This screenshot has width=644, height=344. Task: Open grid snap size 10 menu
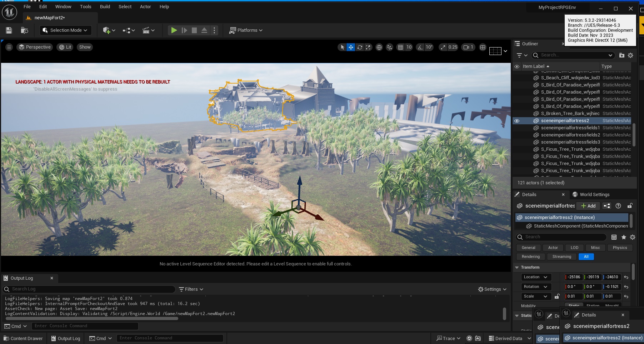[x=409, y=47]
